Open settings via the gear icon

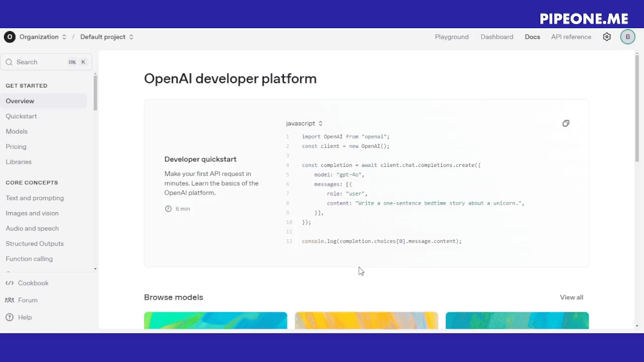(607, 37)
